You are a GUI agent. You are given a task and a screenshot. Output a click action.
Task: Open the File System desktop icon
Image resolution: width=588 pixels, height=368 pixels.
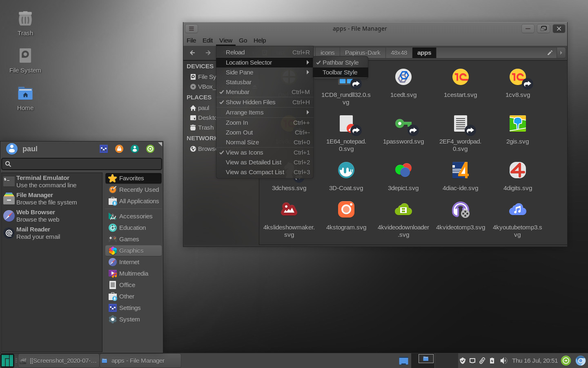click(x=25, y=56)
